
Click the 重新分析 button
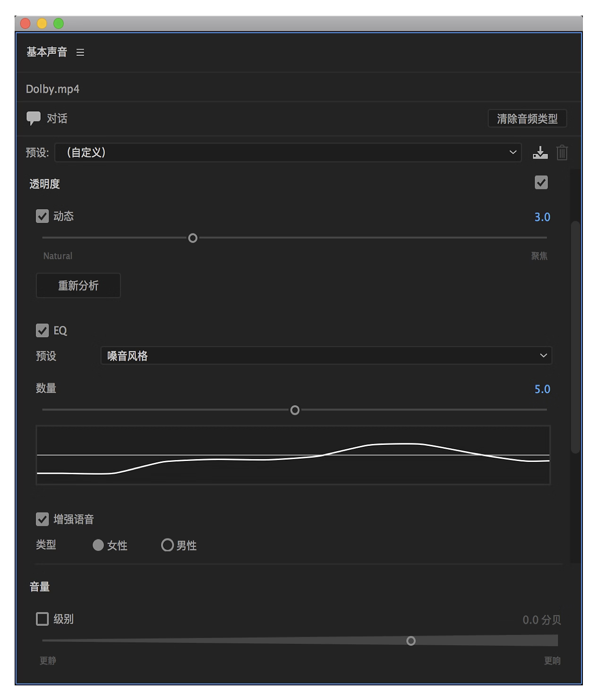point(78,285)
